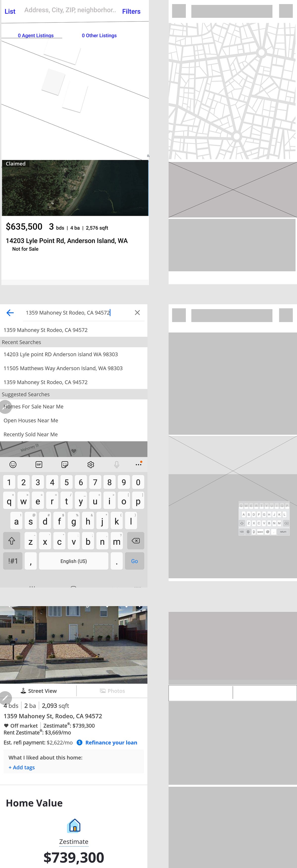Screen dimensions: 297x868
Task: Select recent search 11505 Matthews Way
Action: (63, 368)
